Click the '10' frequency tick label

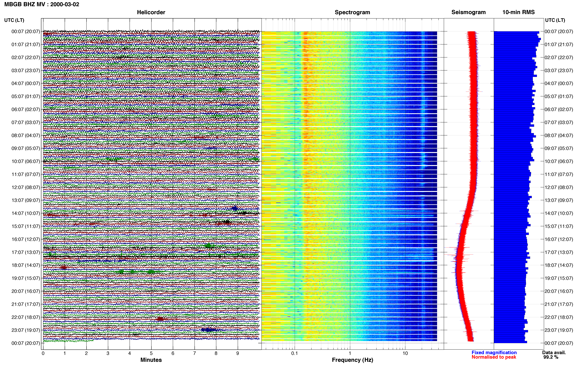[405, 353]
